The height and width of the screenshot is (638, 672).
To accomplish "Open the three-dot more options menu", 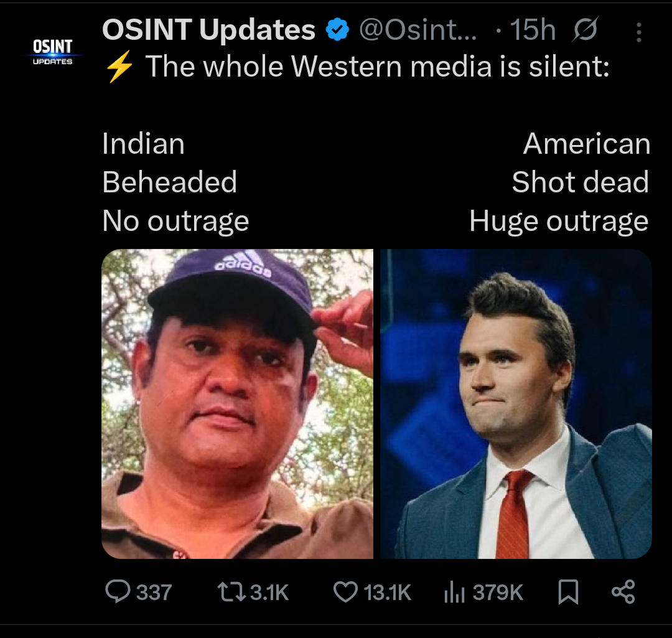I will pos(638,32).
